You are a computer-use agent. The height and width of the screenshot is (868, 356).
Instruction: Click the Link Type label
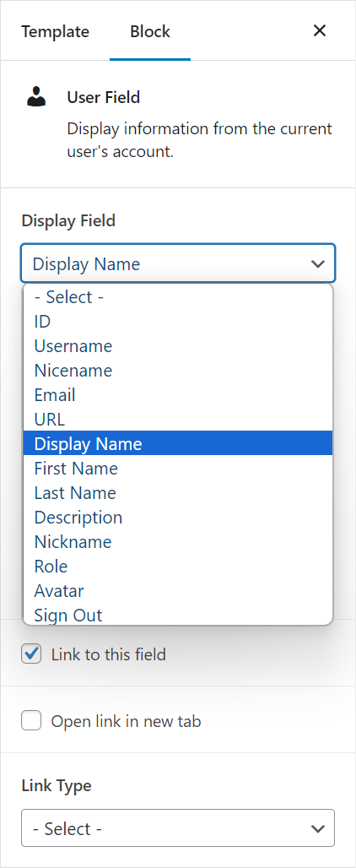57,785
